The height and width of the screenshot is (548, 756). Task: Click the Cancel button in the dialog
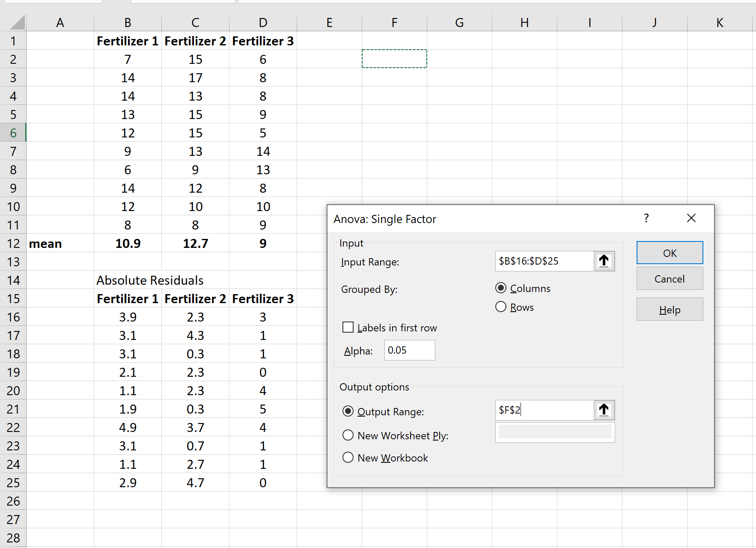pyautogui.click(x=670, y=279)
